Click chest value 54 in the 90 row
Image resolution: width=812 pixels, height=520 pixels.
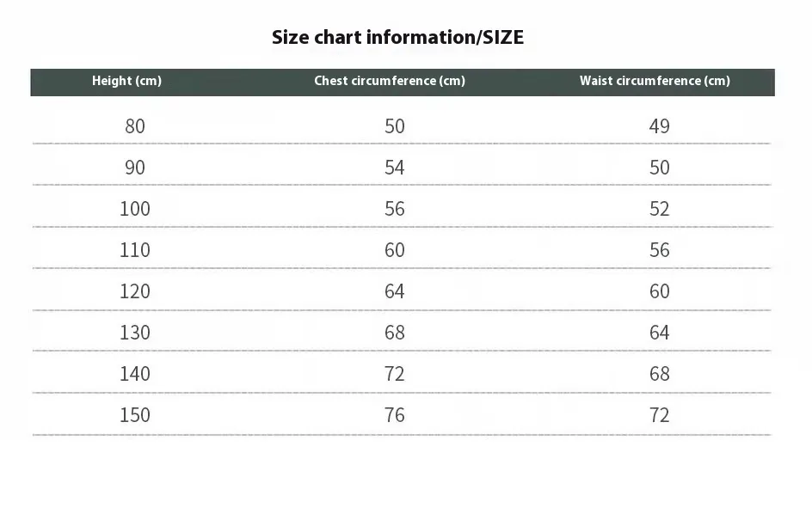[x=394, y=168]
